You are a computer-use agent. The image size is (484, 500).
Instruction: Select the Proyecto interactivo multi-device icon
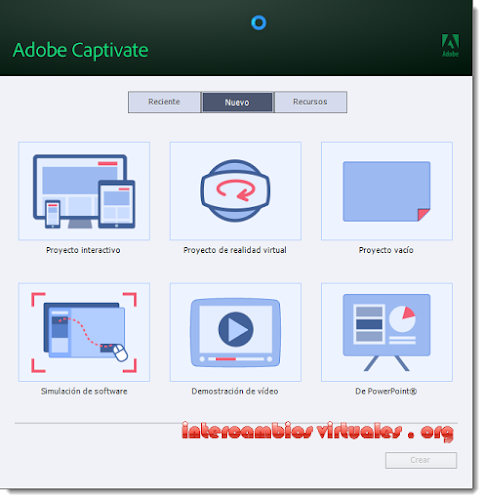pyautogui.click(x=84, y=191)
